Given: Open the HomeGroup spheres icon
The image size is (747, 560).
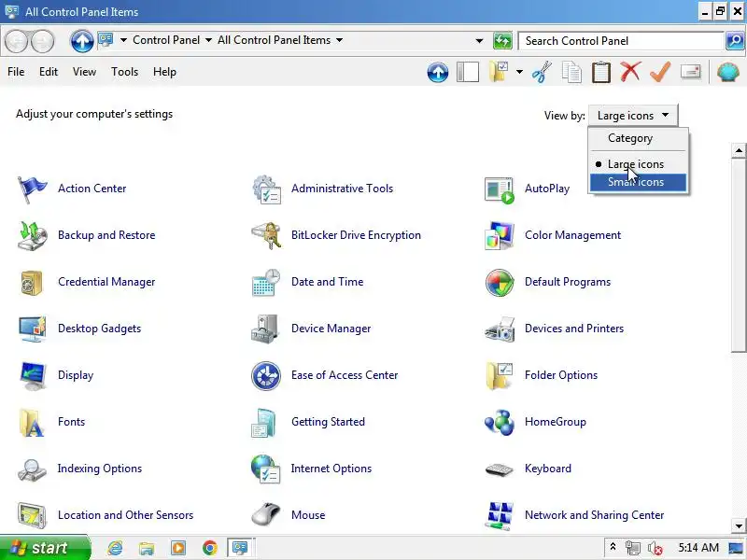Looking at the screenshot, I should pyautogui.click(x=500, y=422).
